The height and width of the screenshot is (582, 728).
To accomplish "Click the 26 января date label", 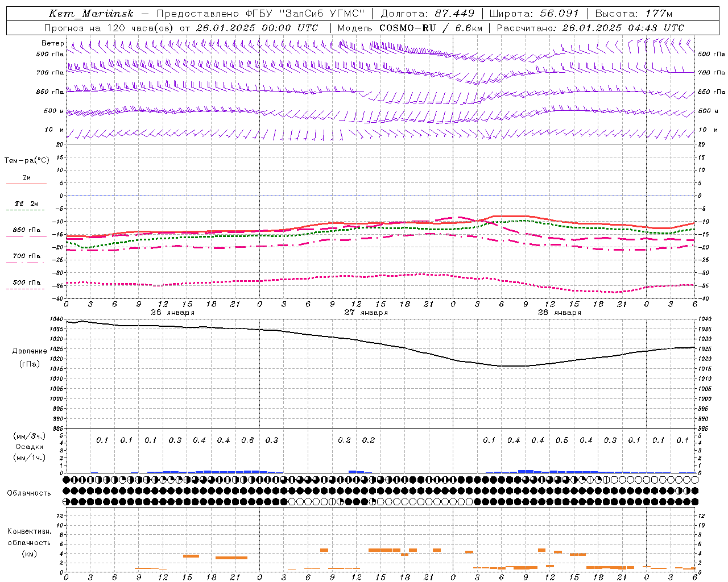I will (x=172, y=313).
